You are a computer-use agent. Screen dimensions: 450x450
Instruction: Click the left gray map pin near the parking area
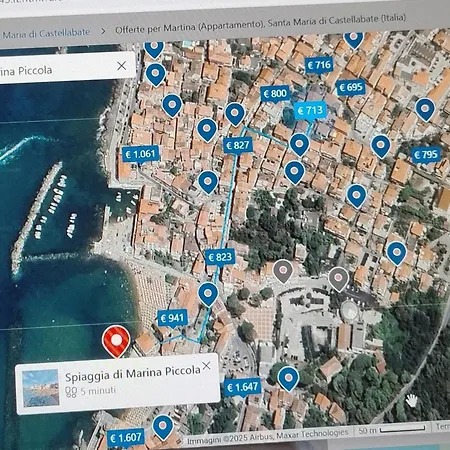(283, 271)
